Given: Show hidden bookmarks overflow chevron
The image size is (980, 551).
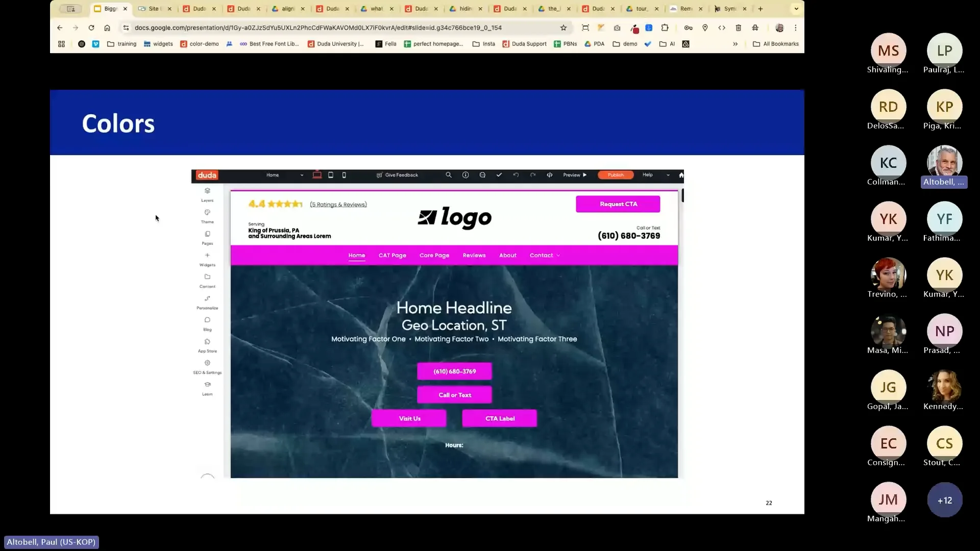Looking at the screenshot, I should tap(736, 44).
